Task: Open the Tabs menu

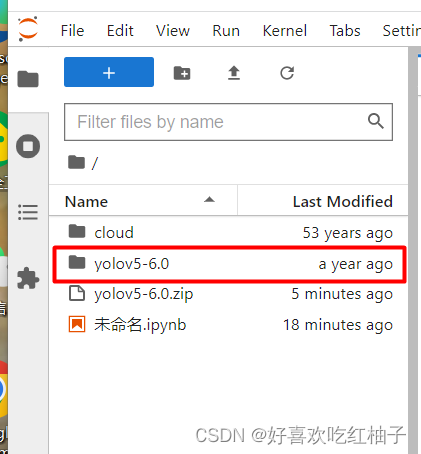Action: (345, 31)
